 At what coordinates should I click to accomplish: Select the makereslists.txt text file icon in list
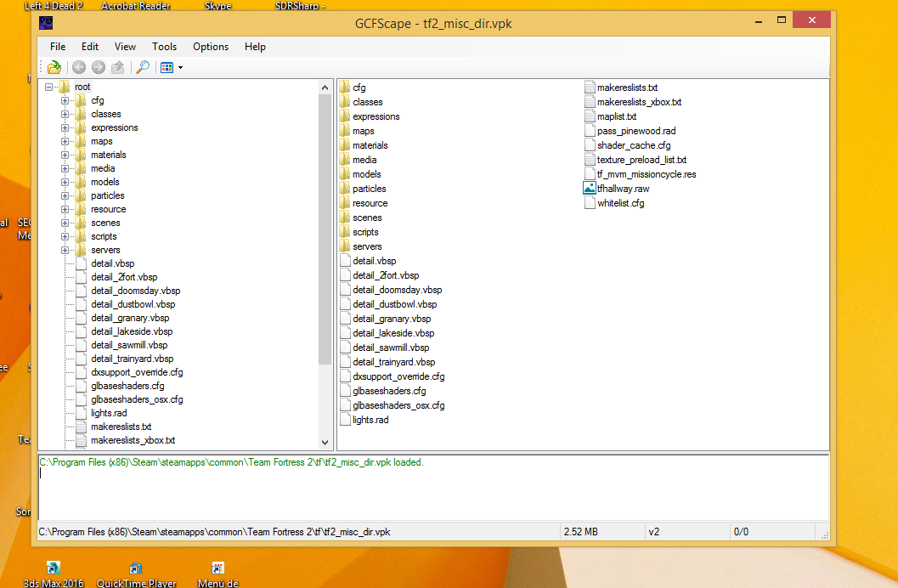[590, 87]
